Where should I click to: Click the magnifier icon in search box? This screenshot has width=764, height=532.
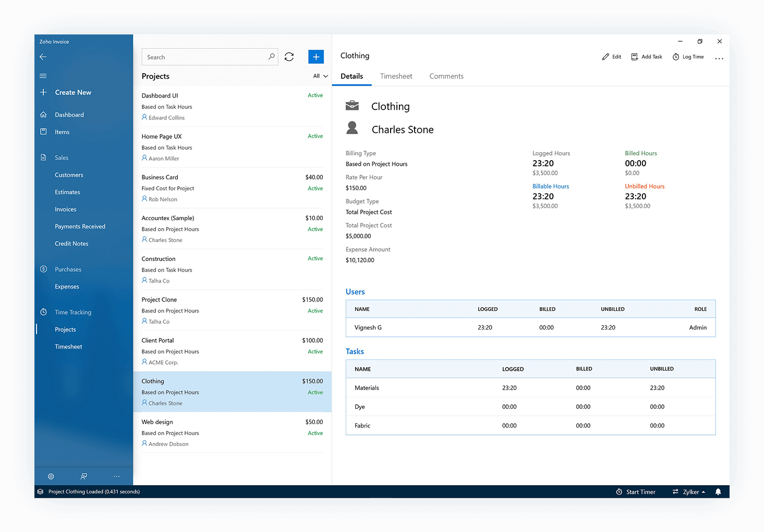pos(271,57)
